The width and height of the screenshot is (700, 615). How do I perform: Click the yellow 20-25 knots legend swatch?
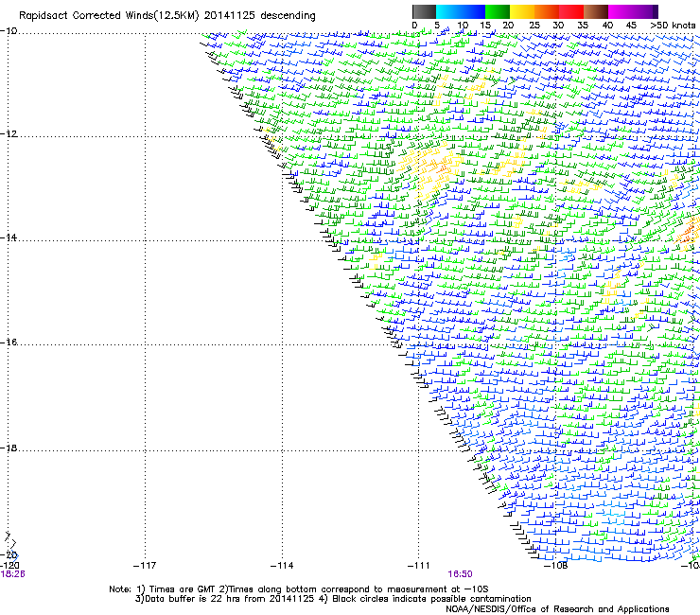tap(522, 11)
